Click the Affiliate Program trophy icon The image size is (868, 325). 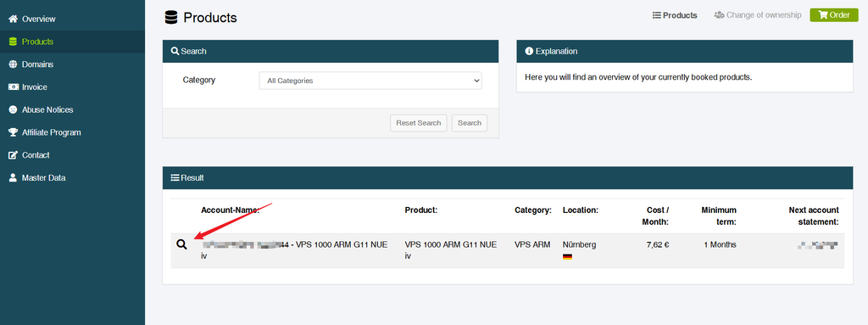pyautogui.click(x=14, y=132)
